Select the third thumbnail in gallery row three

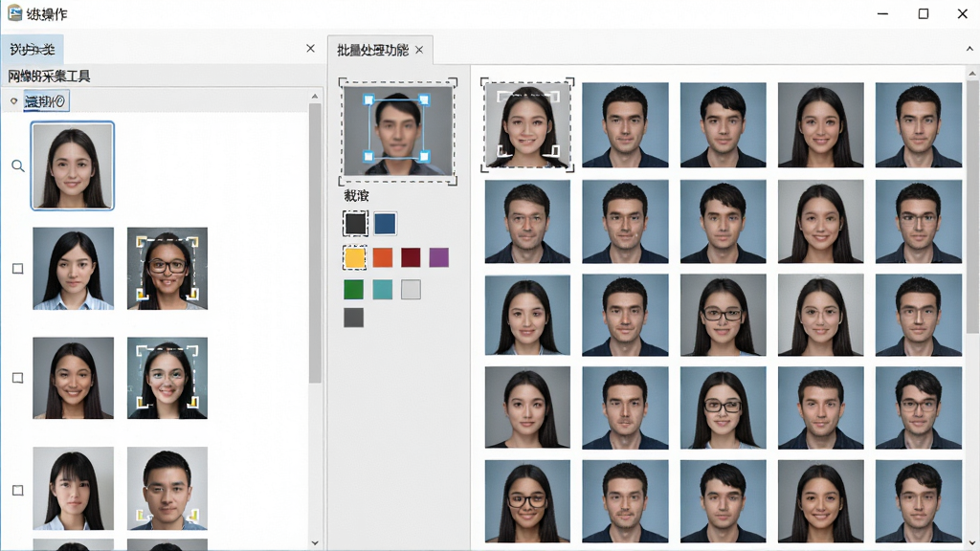tap(724, 315)
